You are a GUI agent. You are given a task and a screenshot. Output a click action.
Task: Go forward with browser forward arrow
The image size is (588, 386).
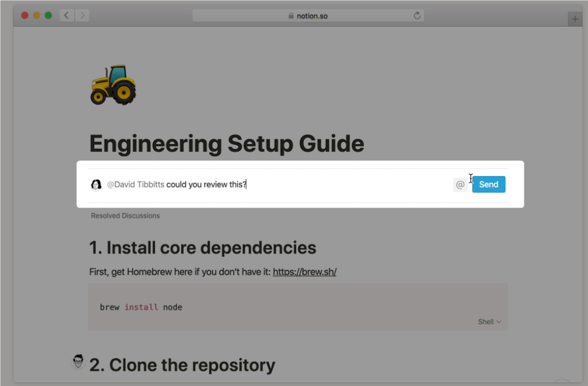point(82,16)
